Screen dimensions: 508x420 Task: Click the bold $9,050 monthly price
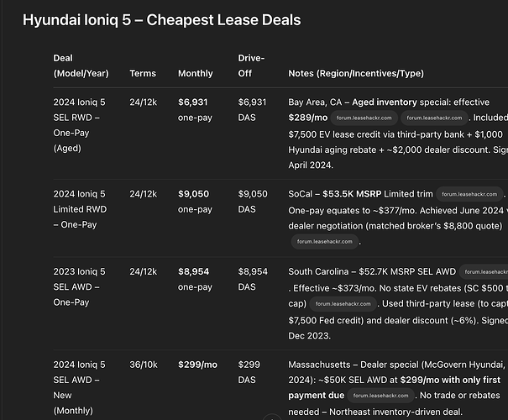pos(193,194)
